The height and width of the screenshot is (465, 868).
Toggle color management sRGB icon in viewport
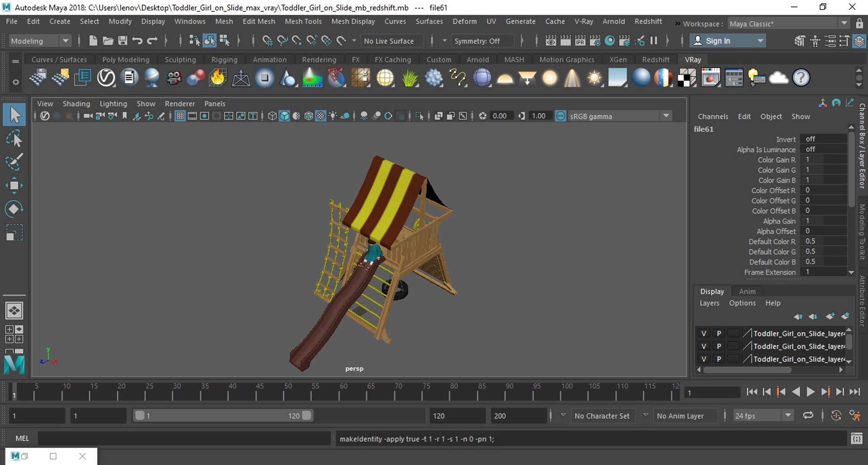coord(561,116)
